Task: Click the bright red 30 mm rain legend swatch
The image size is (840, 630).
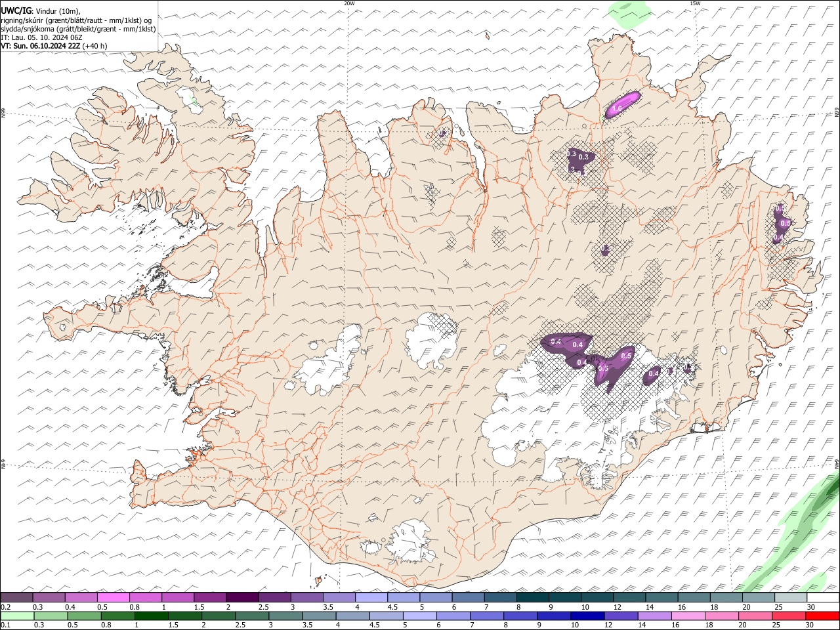Action: [822, 616]
